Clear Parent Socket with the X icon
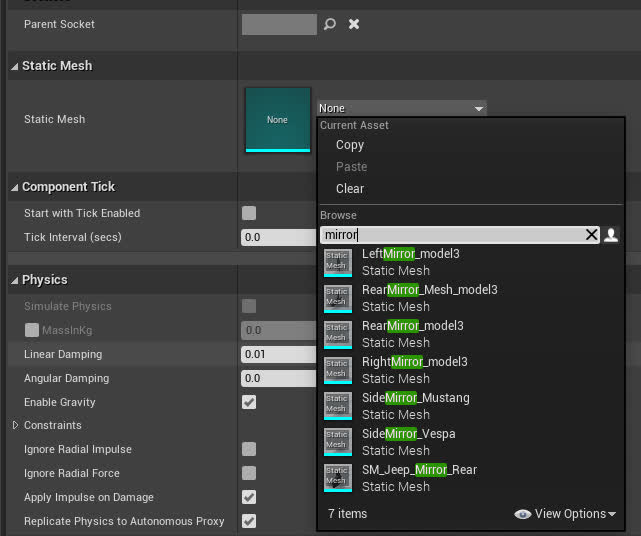Viewport: 641px width, 536px height. [x=354, y=24]
